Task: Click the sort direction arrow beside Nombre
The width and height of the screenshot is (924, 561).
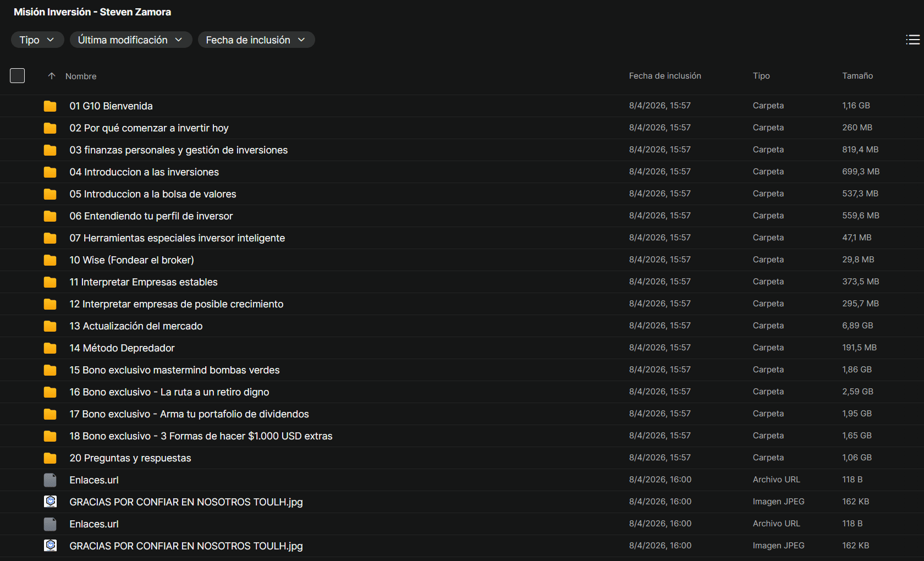Action: [x=52, y=76]
